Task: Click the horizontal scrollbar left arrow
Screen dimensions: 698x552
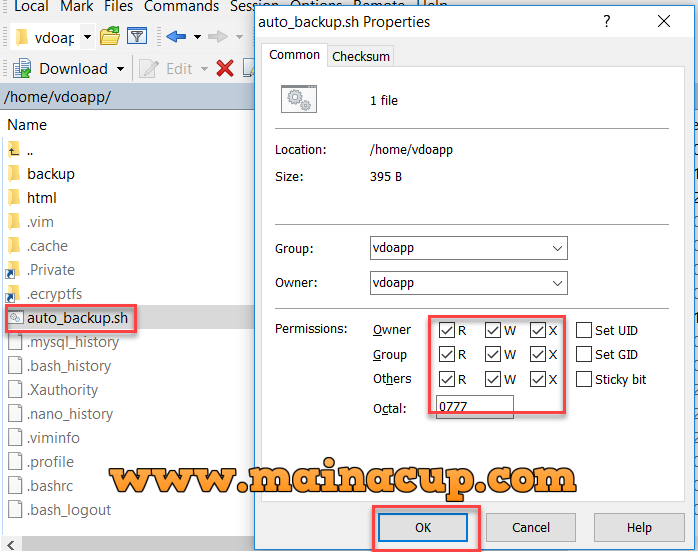Action: coord(11,544)
